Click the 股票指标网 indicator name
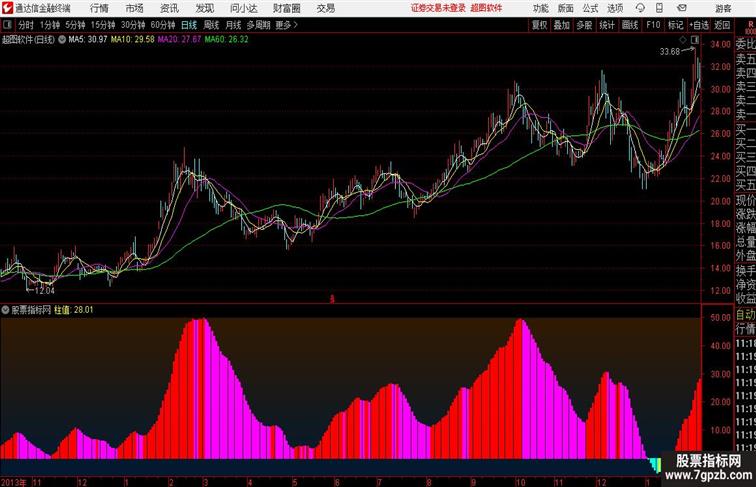Screen dimensions: 756x487 point(31,310)
